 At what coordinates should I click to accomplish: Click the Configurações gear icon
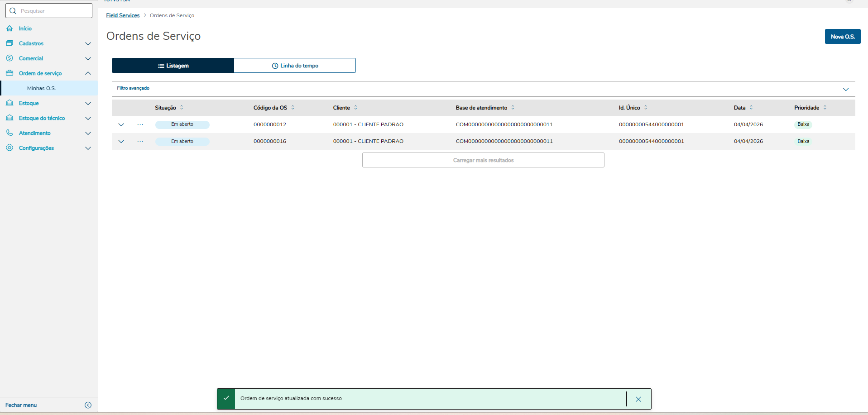(10, 148)
